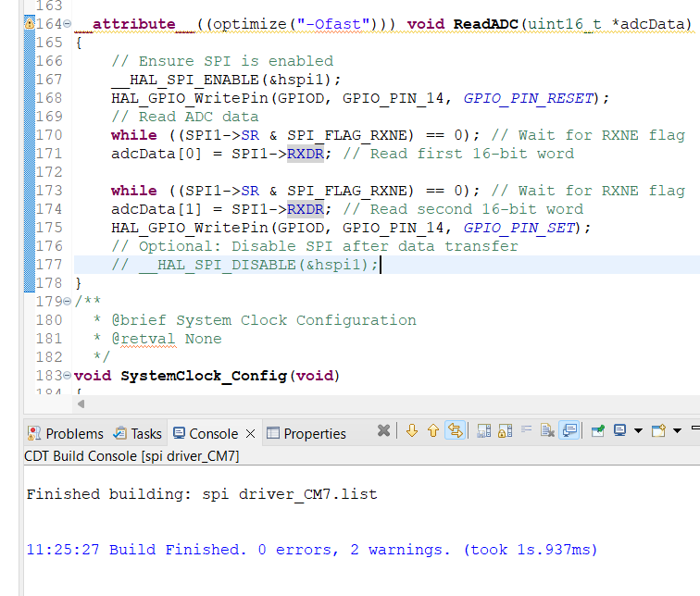Click '@retval None' comment line
700x596 pixels.
[x=167, y=339]
